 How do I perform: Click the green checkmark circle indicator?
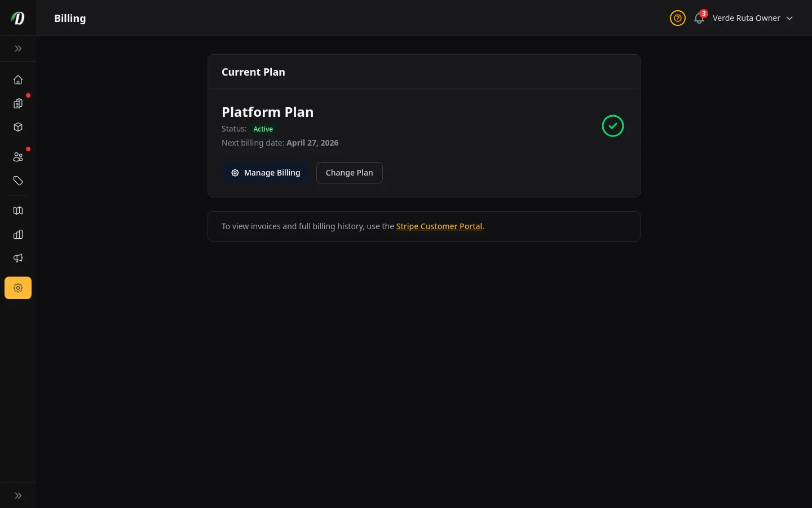613,126
